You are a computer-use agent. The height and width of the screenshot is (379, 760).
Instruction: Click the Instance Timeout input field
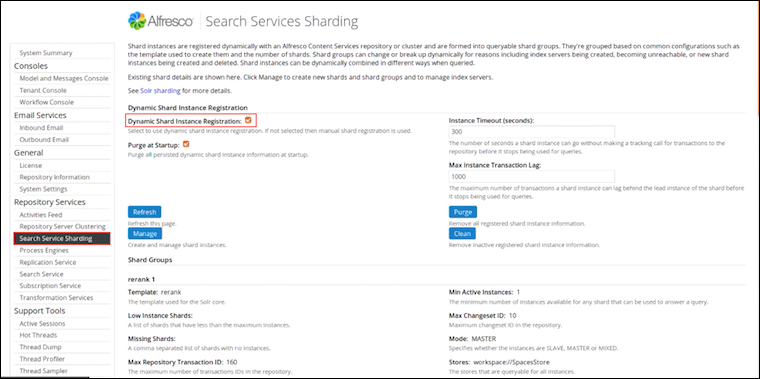(x=532, y=132)
